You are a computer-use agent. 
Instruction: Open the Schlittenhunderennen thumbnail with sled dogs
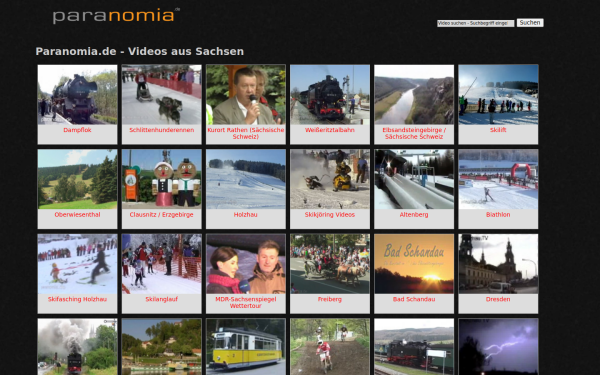click(161, 95)
